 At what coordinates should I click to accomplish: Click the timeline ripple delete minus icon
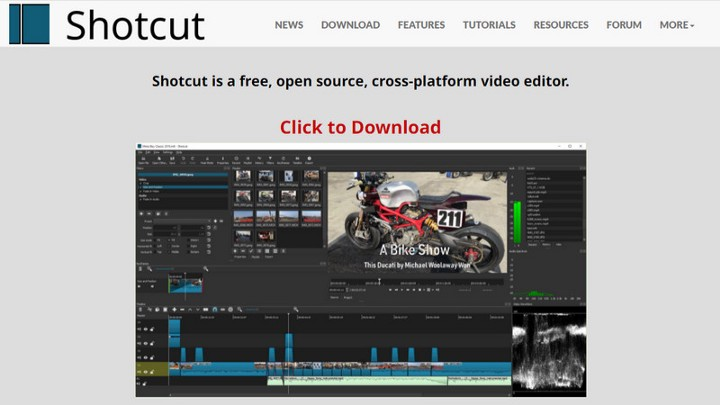(x=182, y=309)
